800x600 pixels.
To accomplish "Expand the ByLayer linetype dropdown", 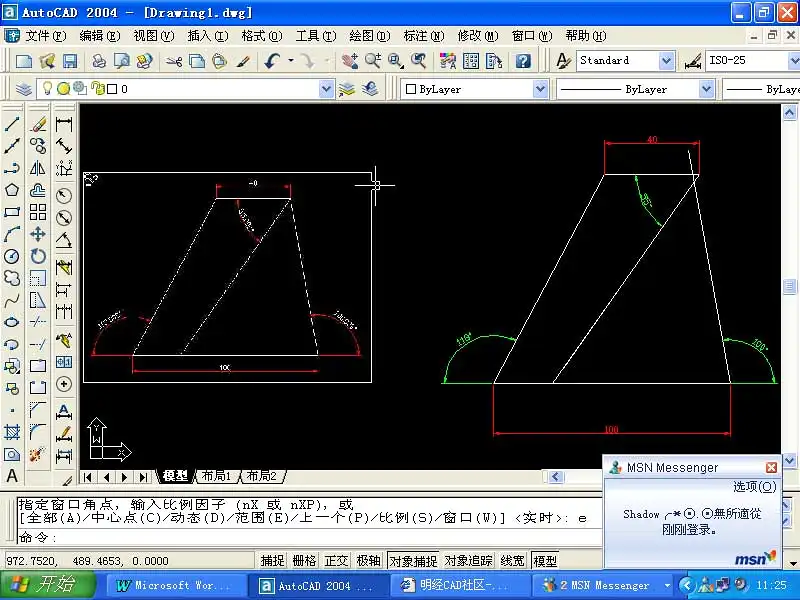I will pos(706,89).
